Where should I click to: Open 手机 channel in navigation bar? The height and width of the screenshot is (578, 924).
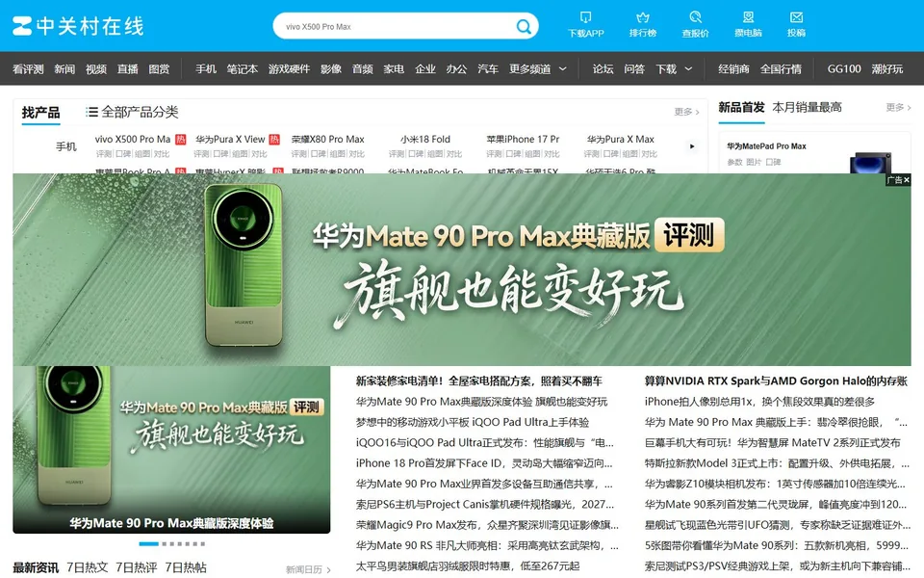206,69
